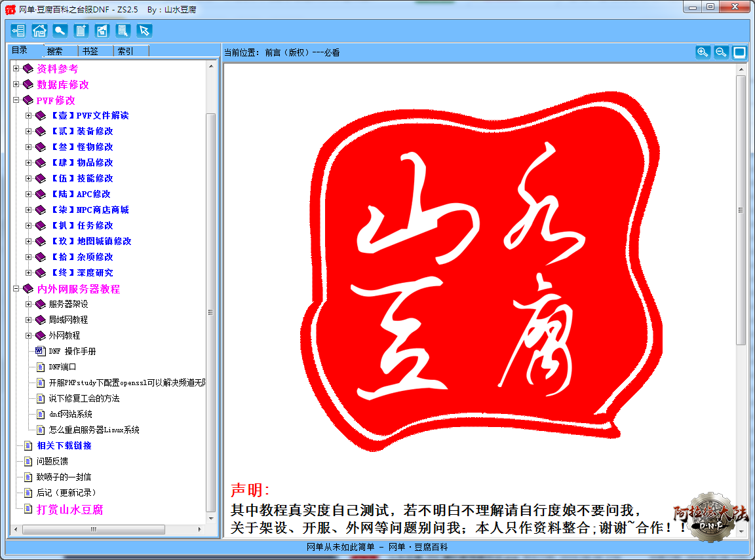Zoom out on the content page
The height and width of the screenshot is (560, 755).
tap(721, 52)
